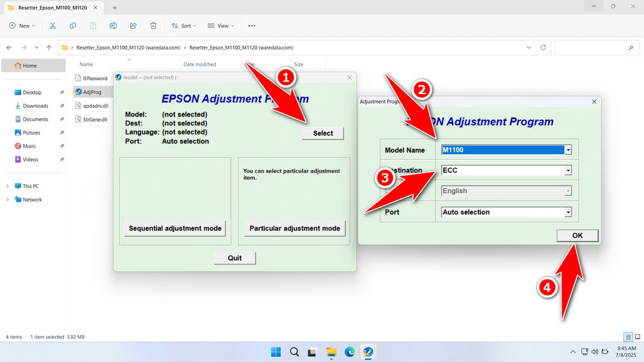The height and width of the screenshot is (362, 644).
Task: Sort by the Name column header
Action: pos(86,64)
